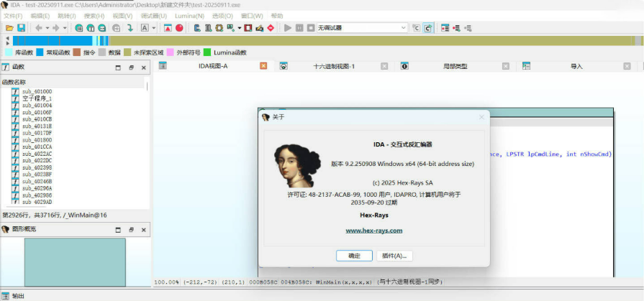Toggle the highlighted C with green arrow icon

tap(428, 28)
